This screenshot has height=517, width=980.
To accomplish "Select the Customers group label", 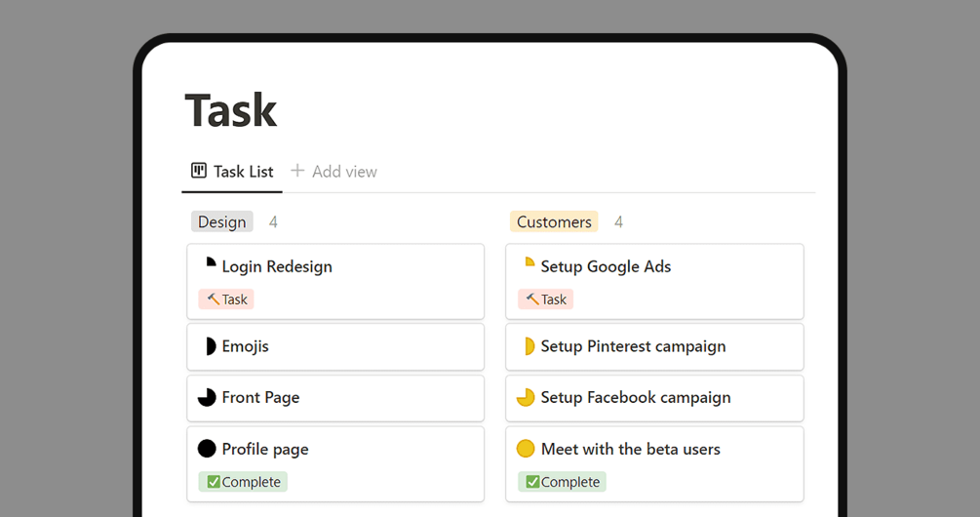I will 554,222.
